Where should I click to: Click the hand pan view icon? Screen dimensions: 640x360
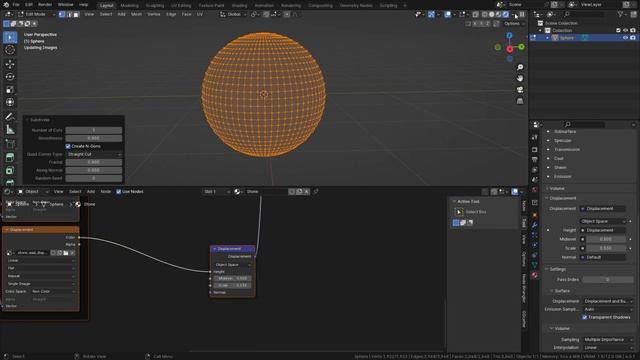520,78
